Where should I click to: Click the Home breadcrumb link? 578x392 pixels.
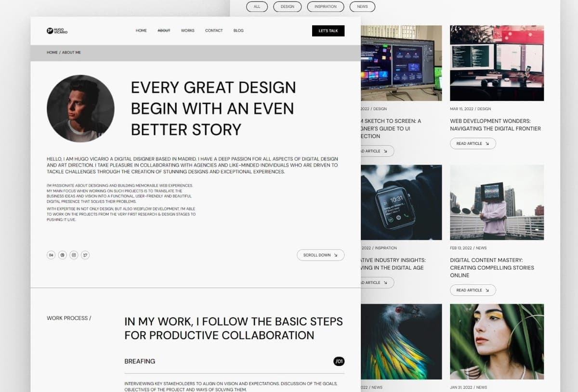(52, 52)
